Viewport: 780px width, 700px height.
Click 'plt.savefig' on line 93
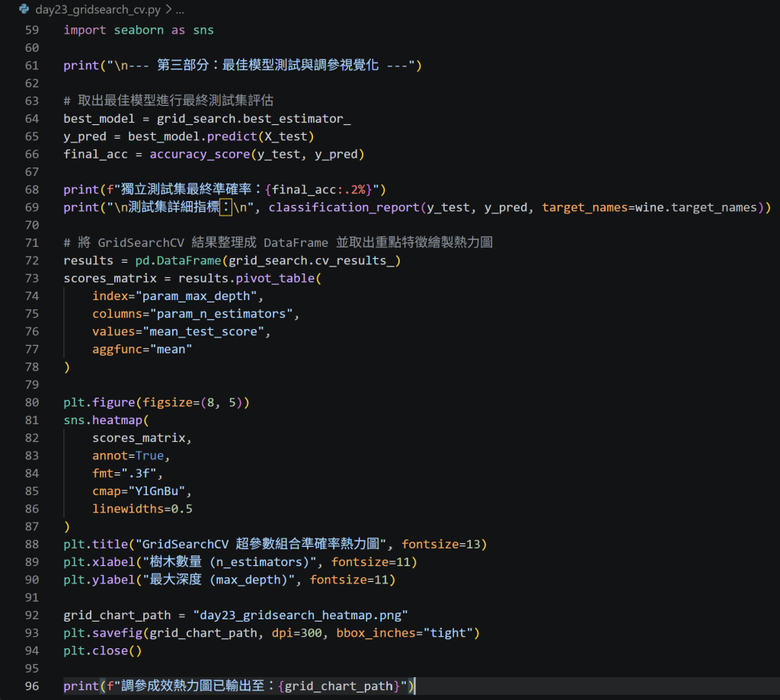coord(103,633)
